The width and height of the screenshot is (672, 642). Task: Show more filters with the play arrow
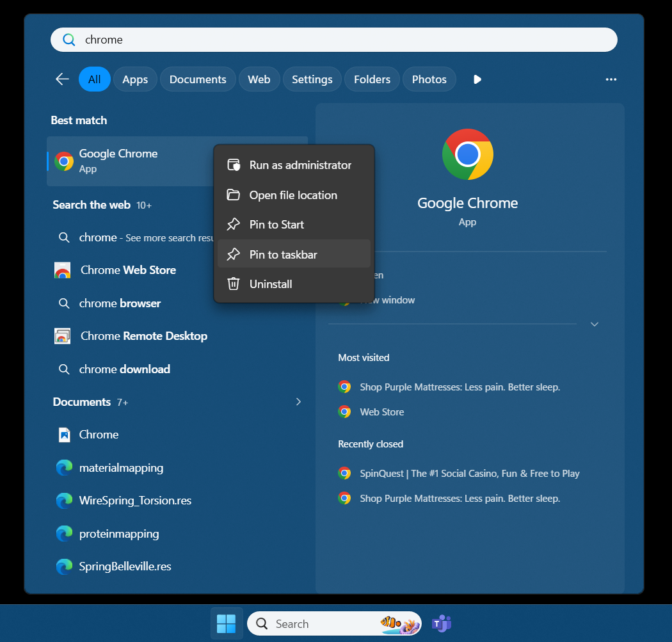coord(477,79)
